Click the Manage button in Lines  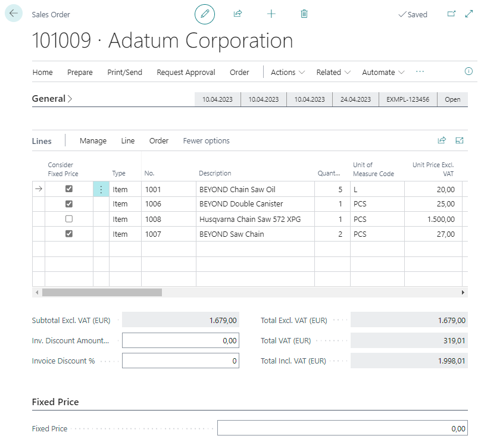93,140
